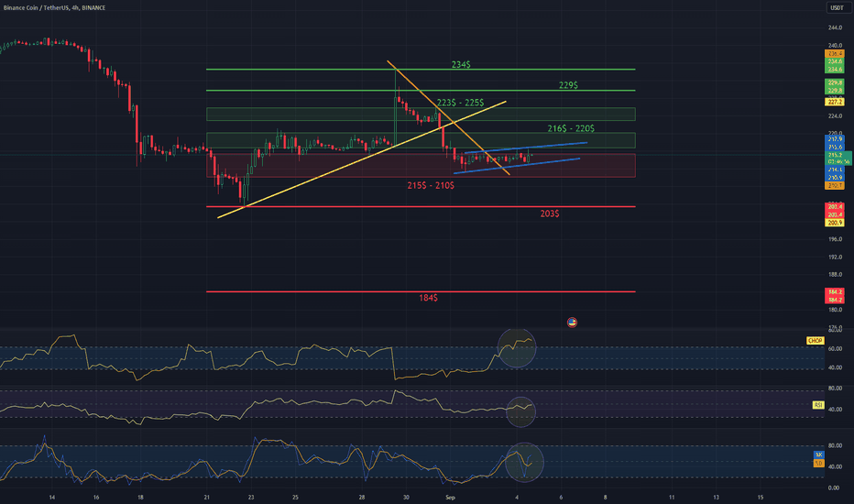Select the 203$ support annotation
854x504 pixels.
point(550,214)
